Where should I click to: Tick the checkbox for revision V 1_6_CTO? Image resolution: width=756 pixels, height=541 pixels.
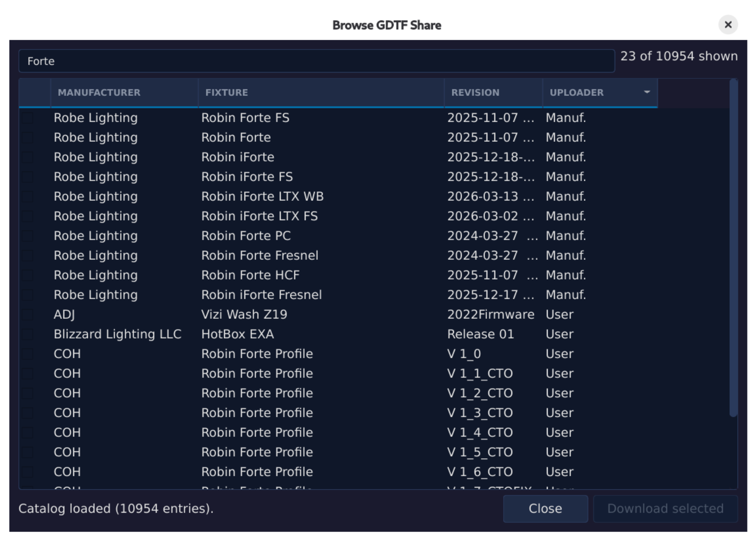point(28,472)
